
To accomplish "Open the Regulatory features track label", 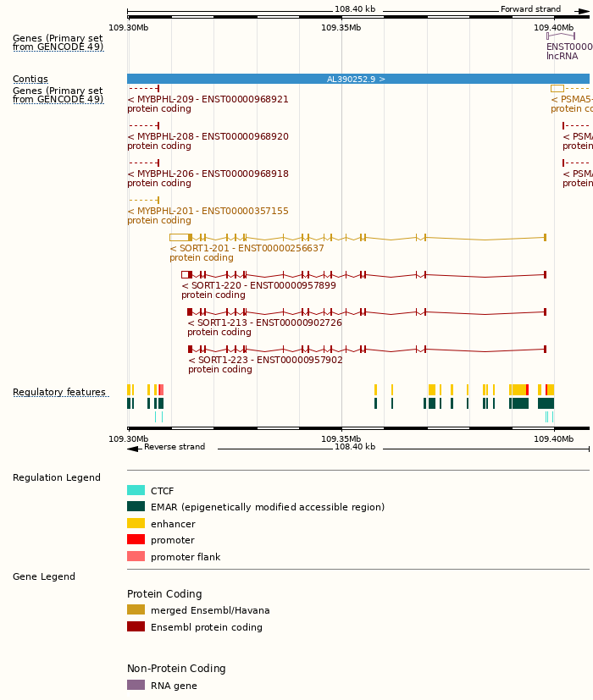I will 59,393.
